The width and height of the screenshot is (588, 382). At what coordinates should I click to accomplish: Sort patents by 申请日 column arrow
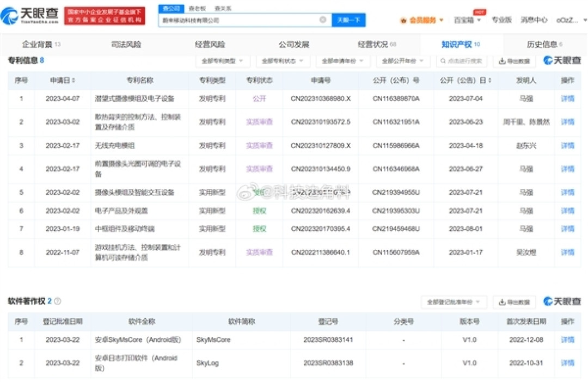[73, 80]
